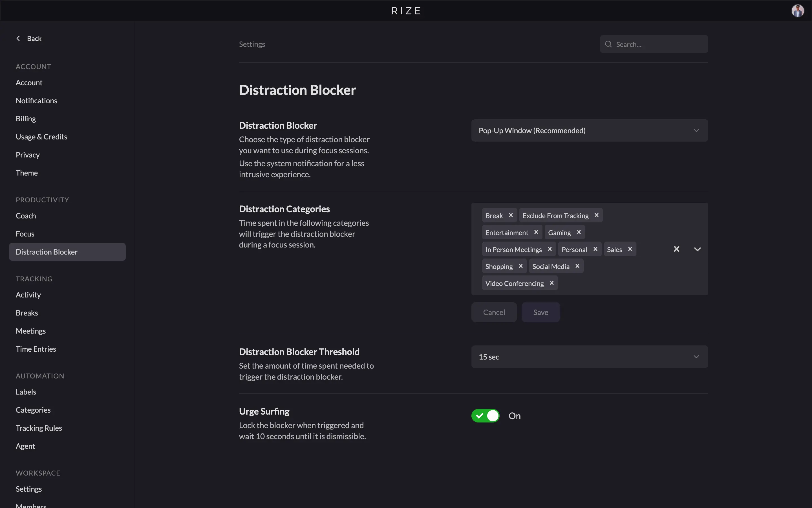Screen dimensions: 812x508
Task: Open the user profile avatar
Action: [798, 11]
